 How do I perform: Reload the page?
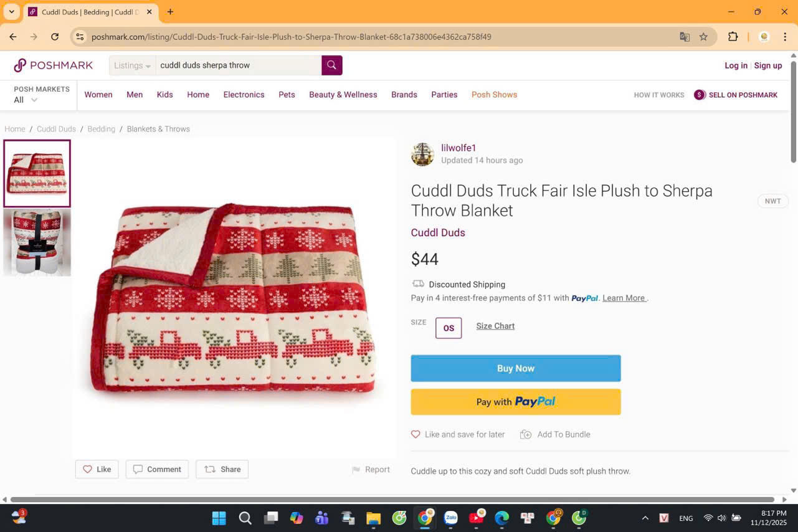click(x=55, y=37)
